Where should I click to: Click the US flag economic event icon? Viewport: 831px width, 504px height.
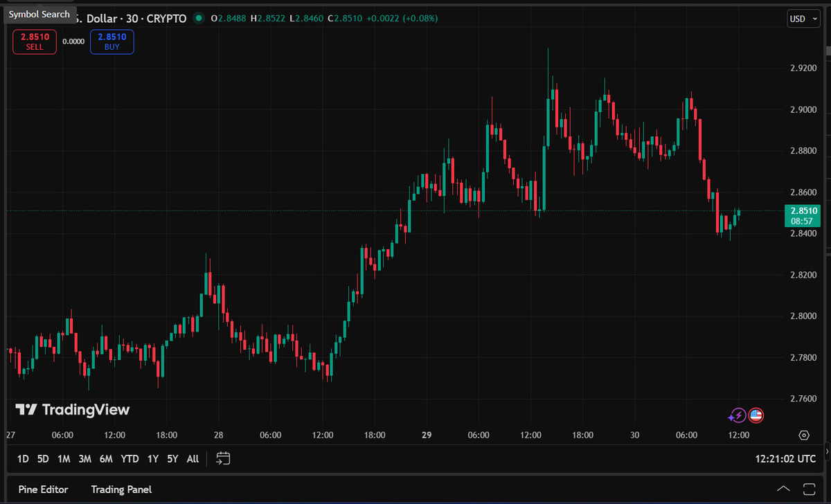coord(756,415)
